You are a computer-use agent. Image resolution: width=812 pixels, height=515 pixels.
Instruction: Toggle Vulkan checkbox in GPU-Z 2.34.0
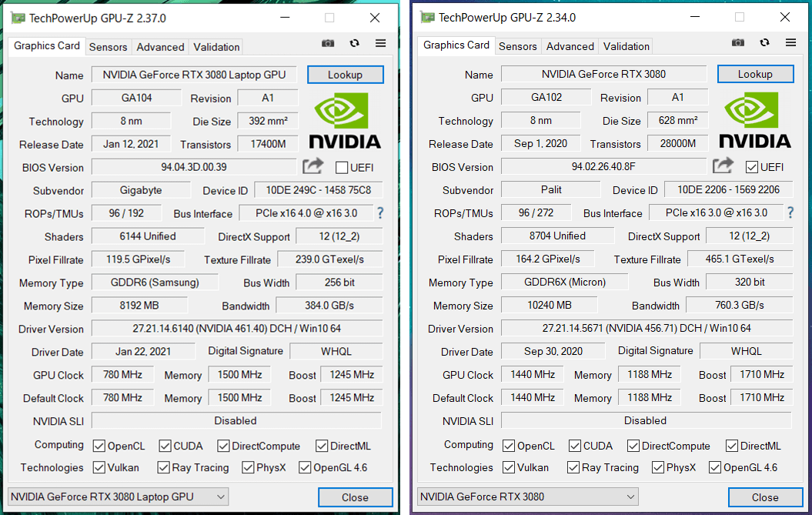point(509,467)
